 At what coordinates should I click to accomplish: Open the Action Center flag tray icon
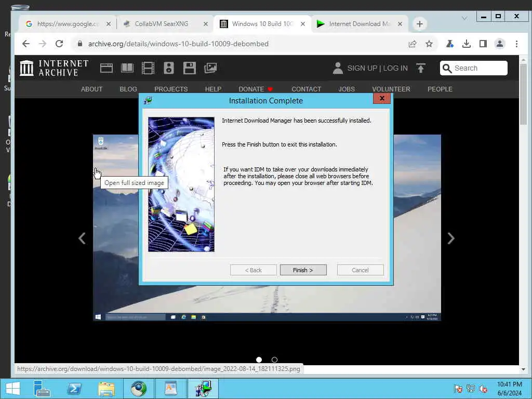458,389
